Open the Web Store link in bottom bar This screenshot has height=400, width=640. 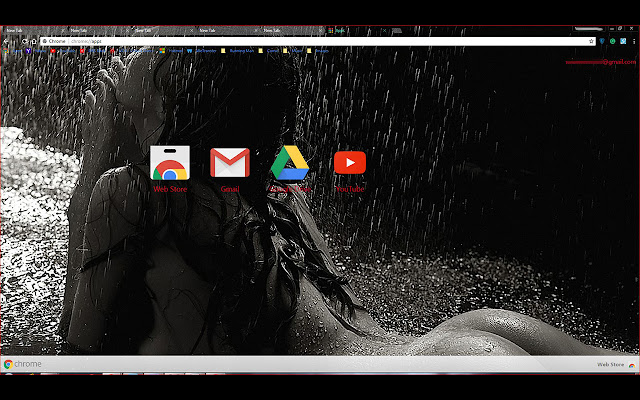coord(616,364)
